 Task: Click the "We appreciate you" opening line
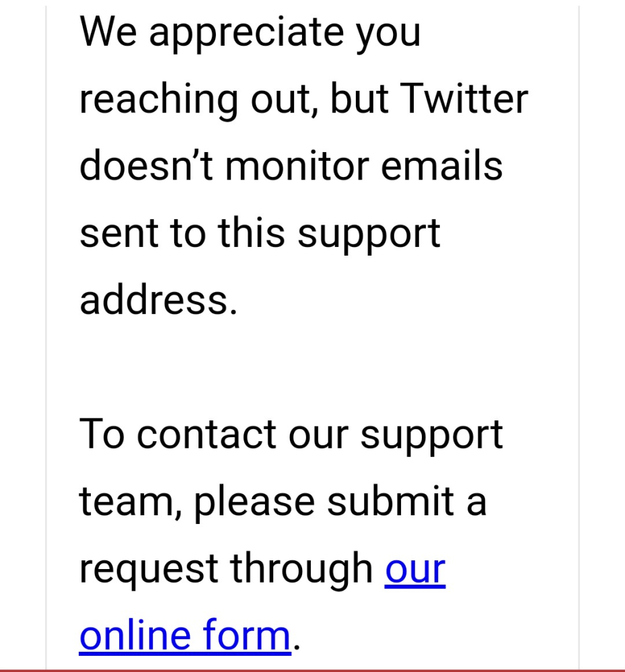(250, 34)
